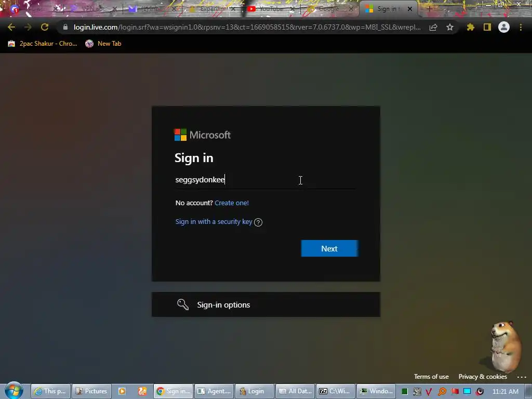
Task: Click Sign in with a security key
Action: coord(214,221)
